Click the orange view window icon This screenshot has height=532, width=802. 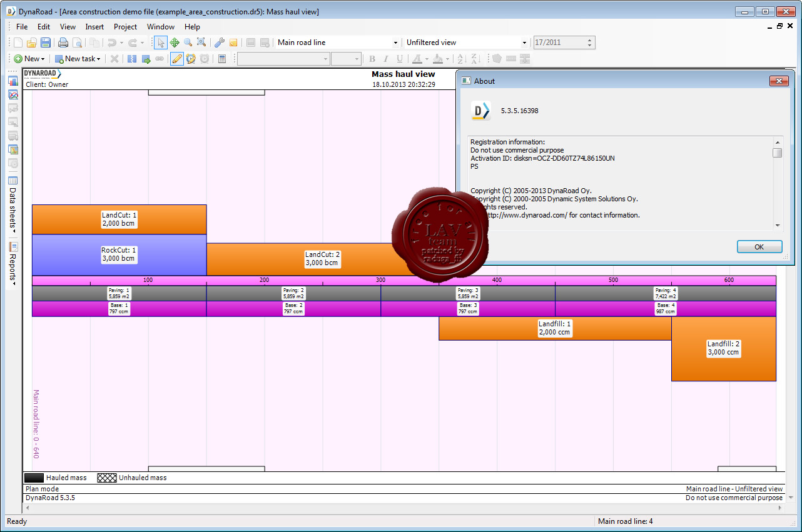[x=233, y=43]
